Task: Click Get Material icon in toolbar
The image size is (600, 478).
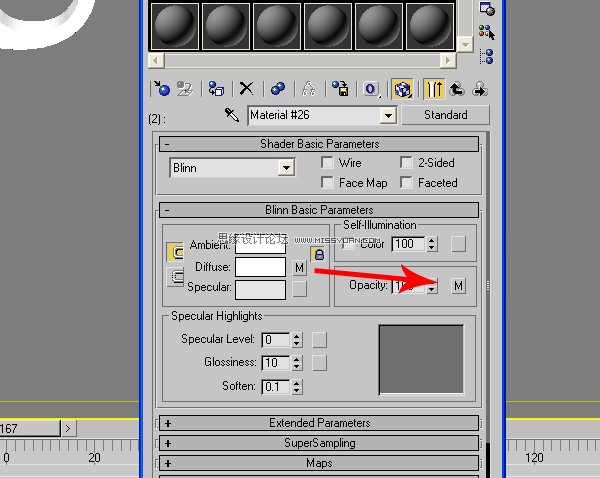Action: tap(162, 89)
